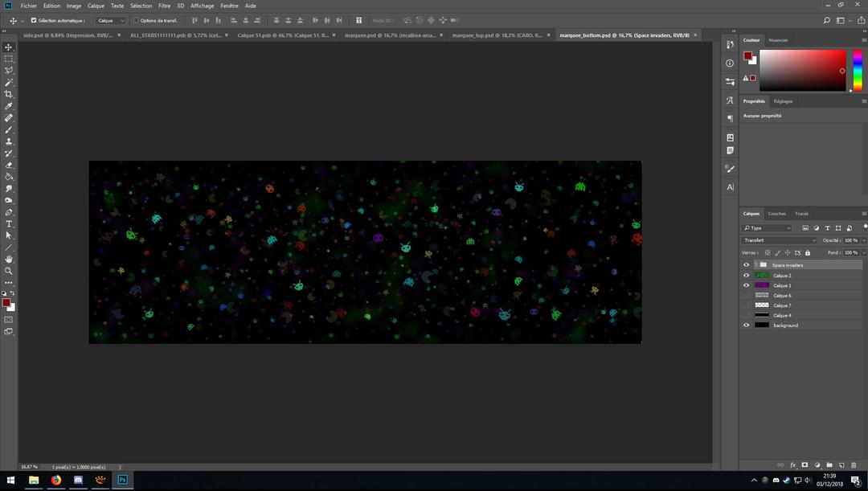
Task: Filter layers by pixel layer type
Action: point(805,228)
